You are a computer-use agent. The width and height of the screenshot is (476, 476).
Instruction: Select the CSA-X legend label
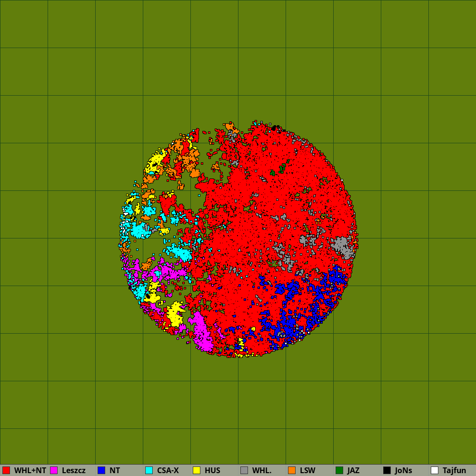[168, 470]
